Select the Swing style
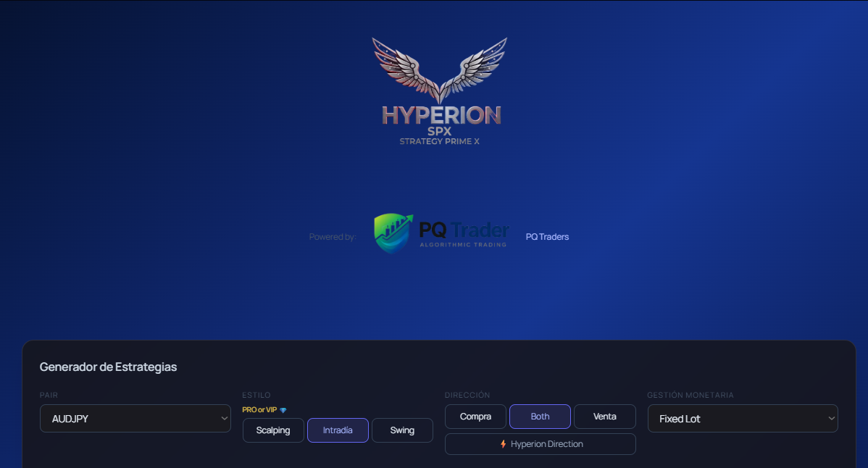Image resolution: width=868 pixels, height=468 pixels. point(402,430)
